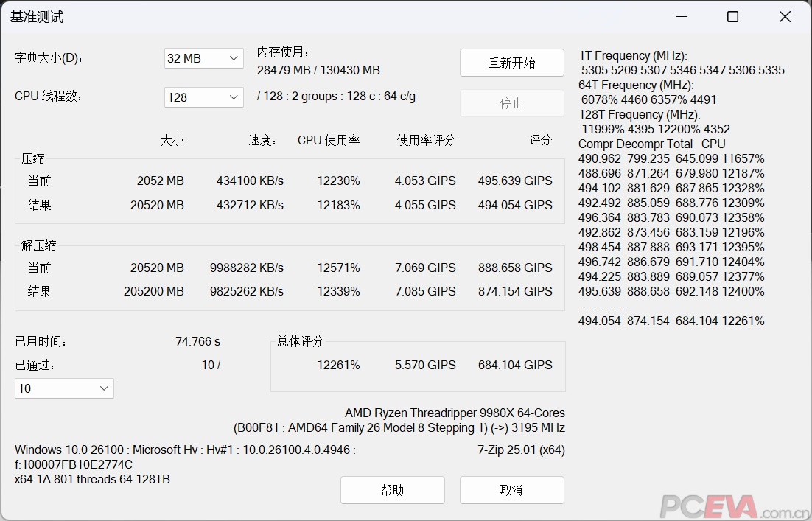812x521 pixels.
Task: Click the total rating 684.104 GIPS in 总体评分
Action: [514, 365]
